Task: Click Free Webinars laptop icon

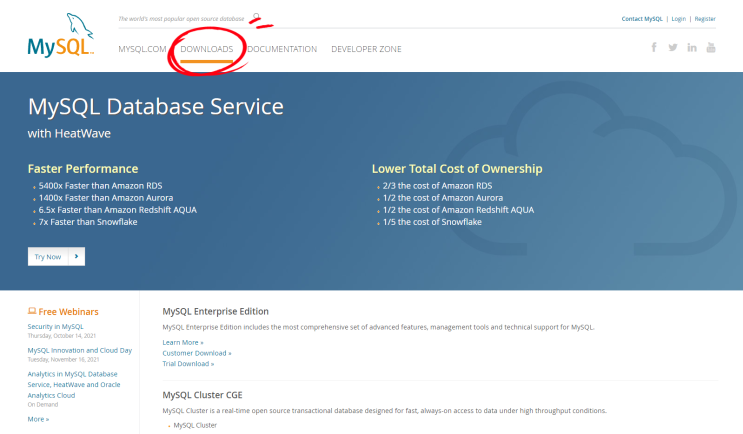Action: [x=32, y=311]
